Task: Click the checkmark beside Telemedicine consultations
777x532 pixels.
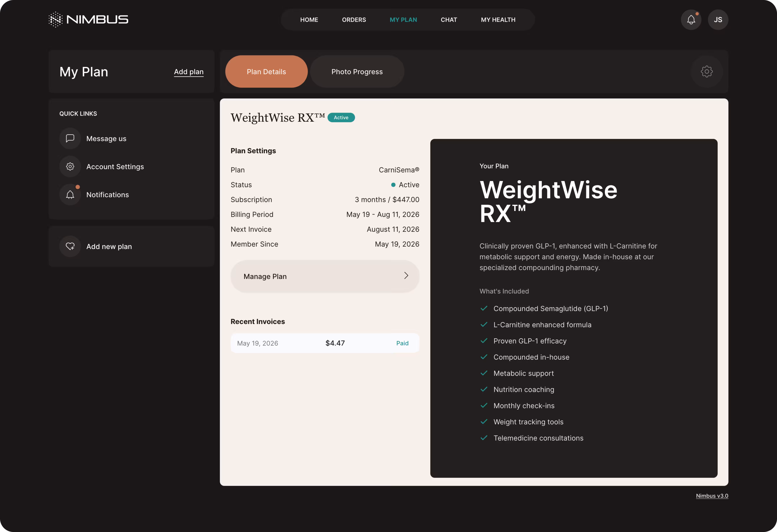Action: (x=484, y=438)
